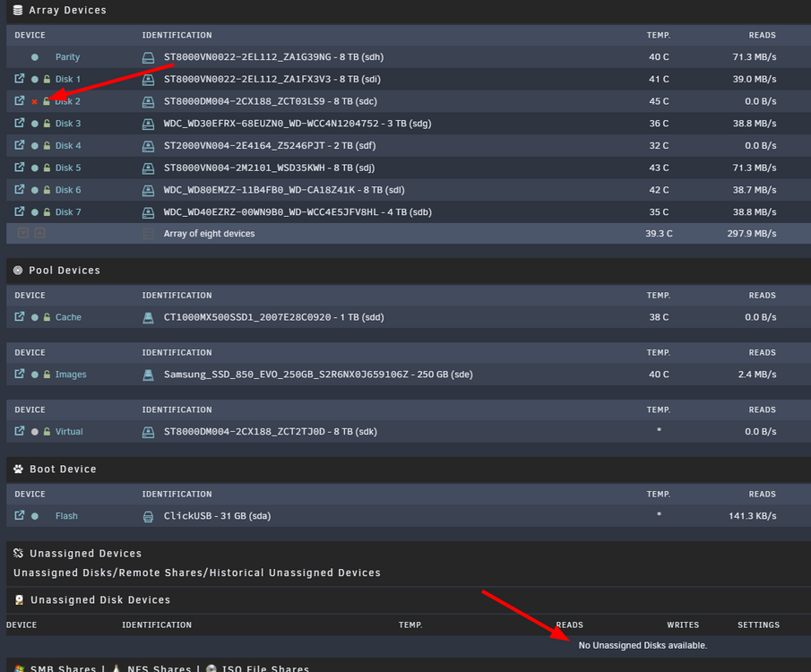Image resolution: width=811 pixels, height=672 pixels.
Task: Click the Unassigned Disk Devices icon
Action: click(x=19, y=600)
